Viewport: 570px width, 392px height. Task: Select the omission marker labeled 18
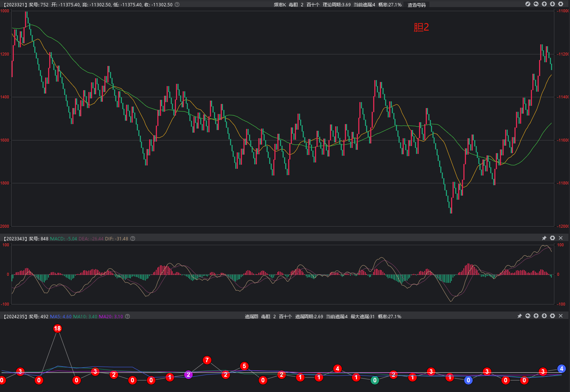[57, 329]
